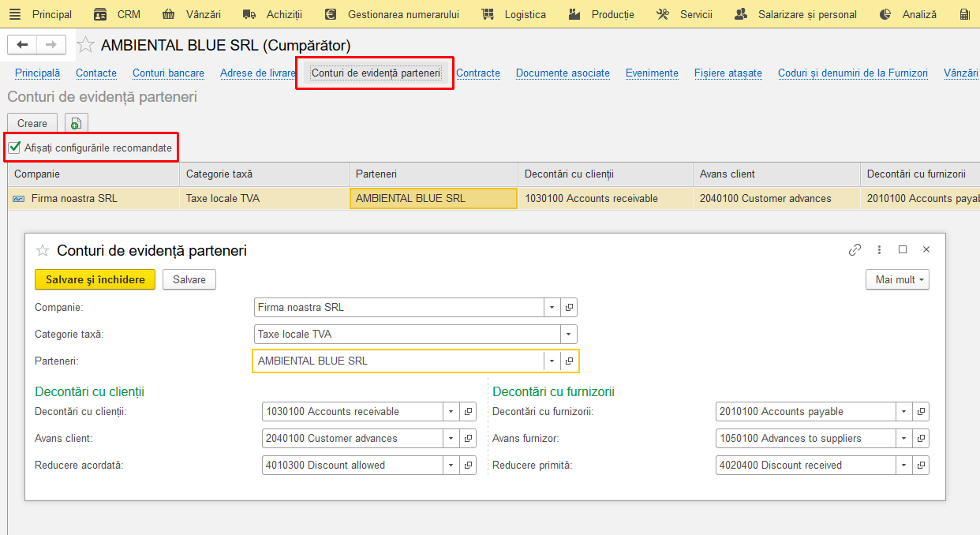Open the Companie field's linked record icon

569,307
